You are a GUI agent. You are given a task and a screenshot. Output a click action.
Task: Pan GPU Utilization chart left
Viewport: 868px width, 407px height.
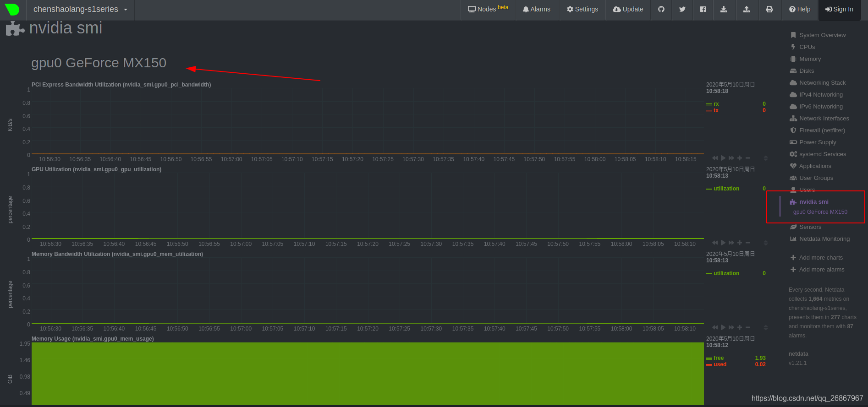pos(715,243)
